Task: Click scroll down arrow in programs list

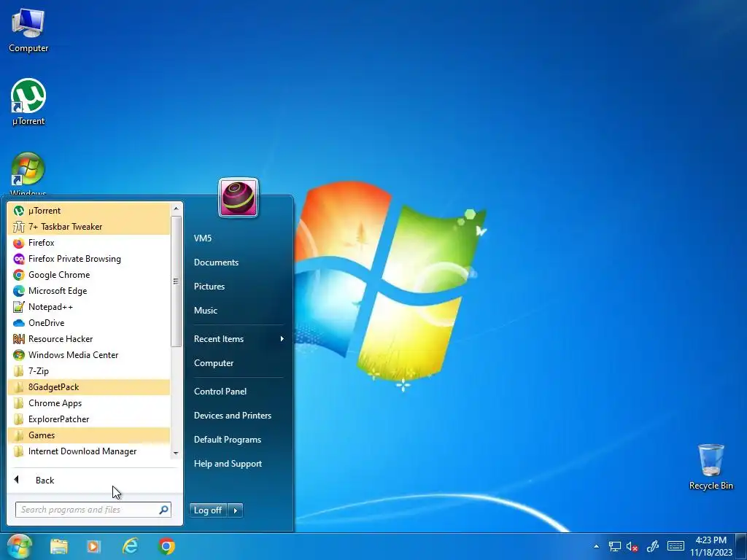Action: click(176, 453)
